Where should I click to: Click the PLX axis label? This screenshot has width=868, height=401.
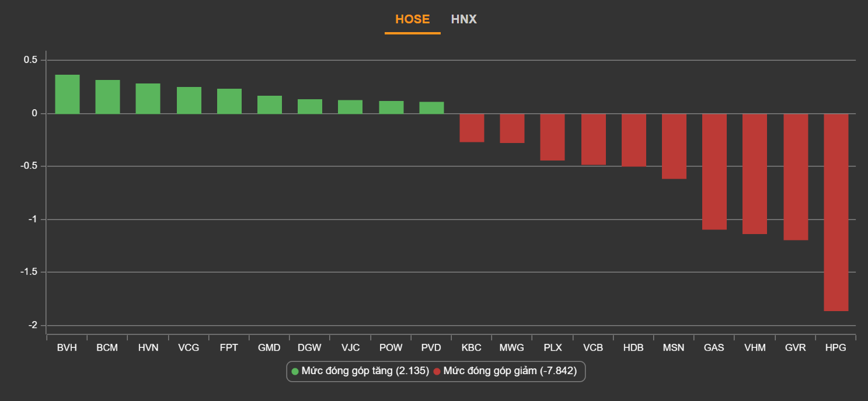pyautogui.click(x=552, y=348)
